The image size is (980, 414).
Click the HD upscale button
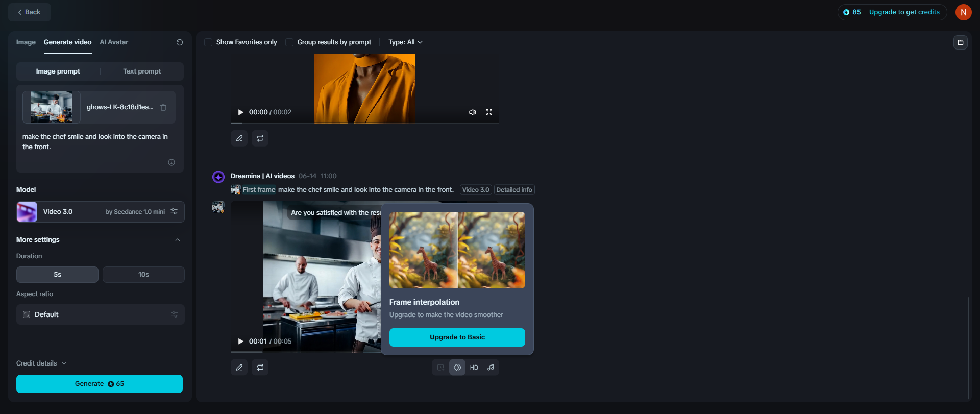pyautogui.click(x=474, y=368)
